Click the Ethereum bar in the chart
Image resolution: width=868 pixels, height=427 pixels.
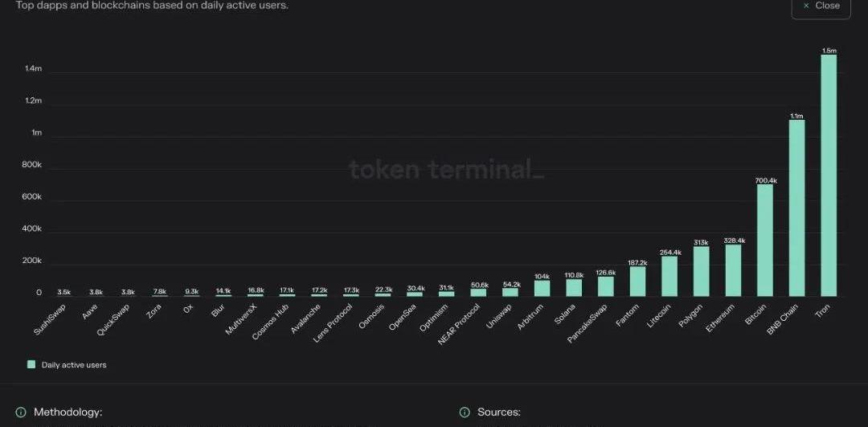pyautogui.click(x=733, y=270)
